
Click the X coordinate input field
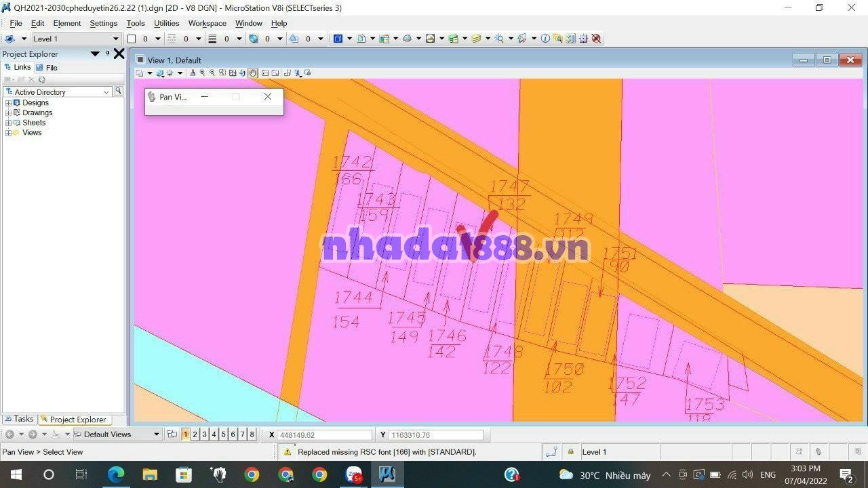324,435
